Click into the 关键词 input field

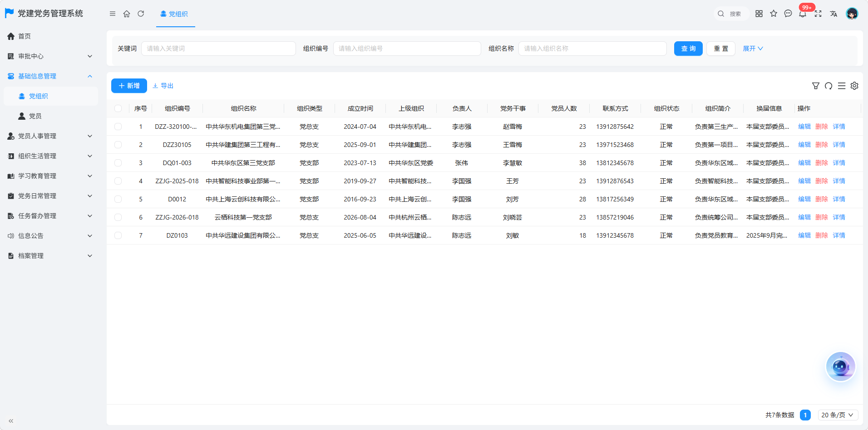[x=218, y=49]
